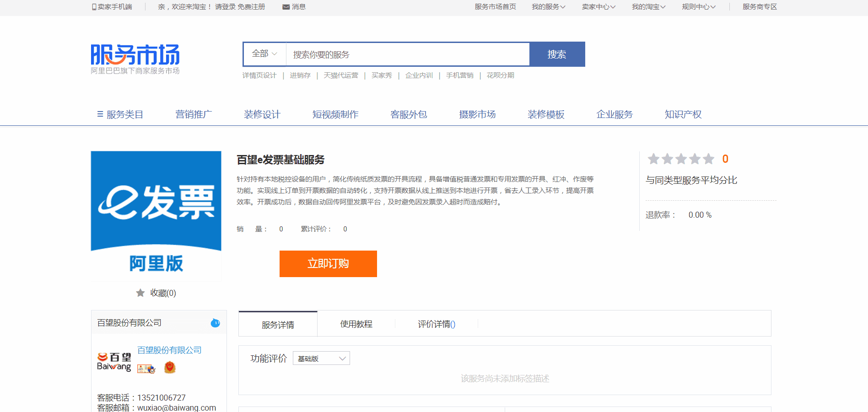Click the 该服务尚未添加标签描述 notice text
This screenshot has height=412, width=868.
505,379
